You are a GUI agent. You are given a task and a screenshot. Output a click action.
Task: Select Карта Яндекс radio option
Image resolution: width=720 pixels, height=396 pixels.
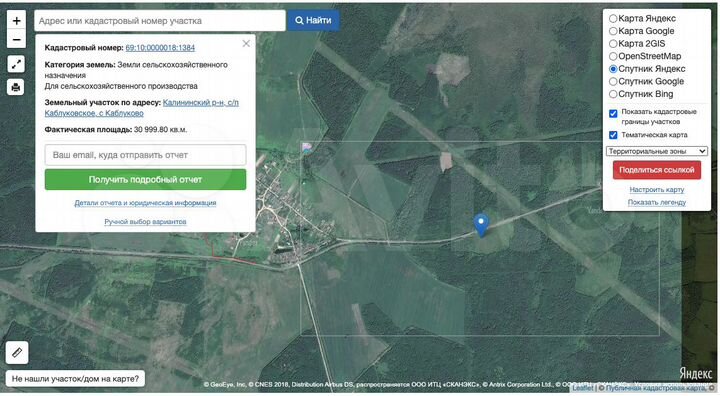point(613,19)
